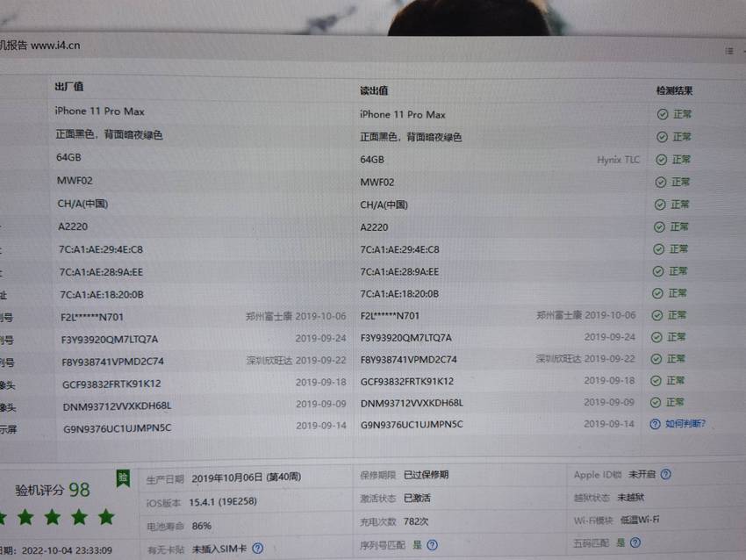The image size is (746, 560).
Task: Click iOS版本 value 15.4.1 (19E258)
Action: (x=223, y=501)
